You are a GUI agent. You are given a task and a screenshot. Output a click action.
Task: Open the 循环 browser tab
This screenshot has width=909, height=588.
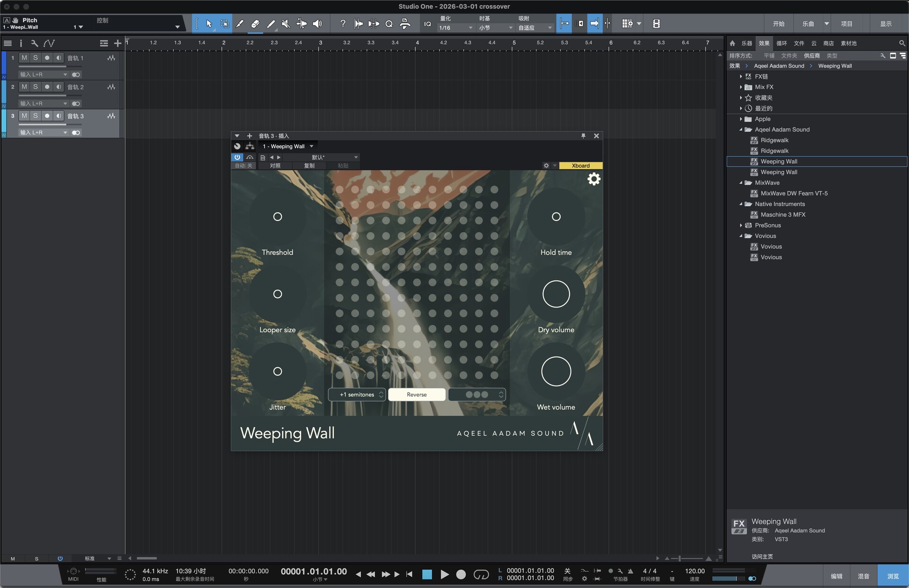pos(782,44)
